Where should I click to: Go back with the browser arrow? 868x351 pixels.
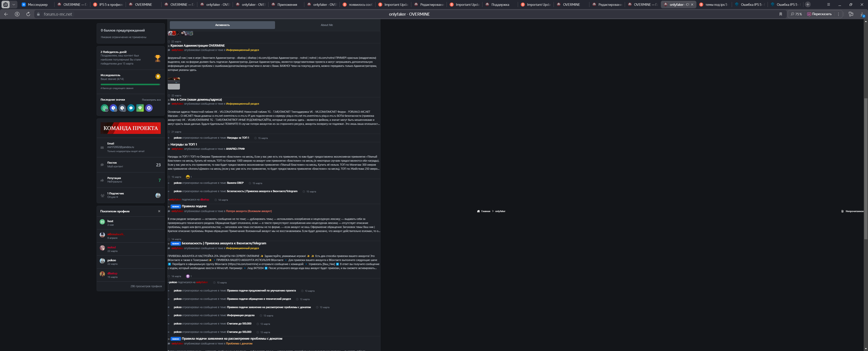point(6,14)
